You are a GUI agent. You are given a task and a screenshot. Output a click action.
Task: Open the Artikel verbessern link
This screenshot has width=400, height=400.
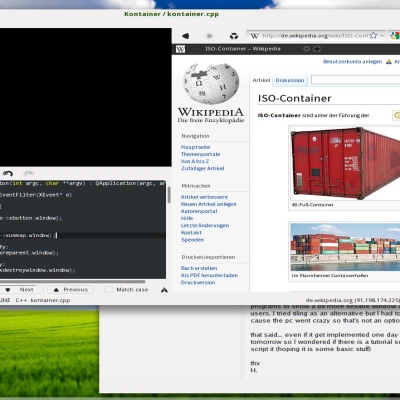point(204,197)
